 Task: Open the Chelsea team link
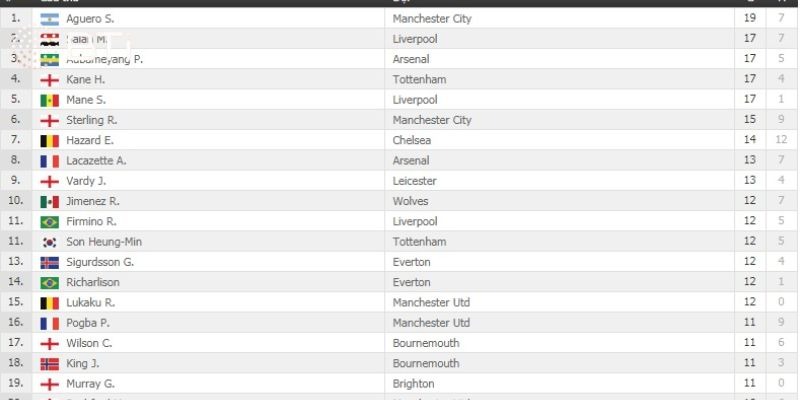tap(411, 140)
